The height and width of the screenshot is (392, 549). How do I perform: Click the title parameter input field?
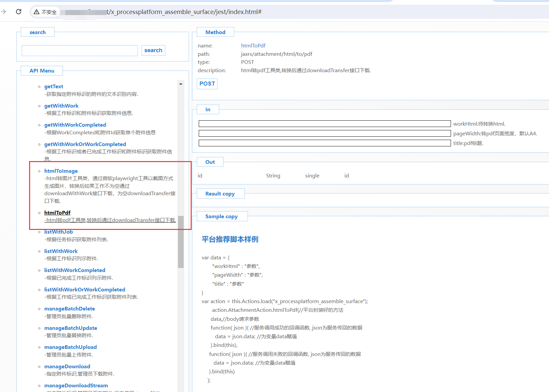tap(325, 143)
